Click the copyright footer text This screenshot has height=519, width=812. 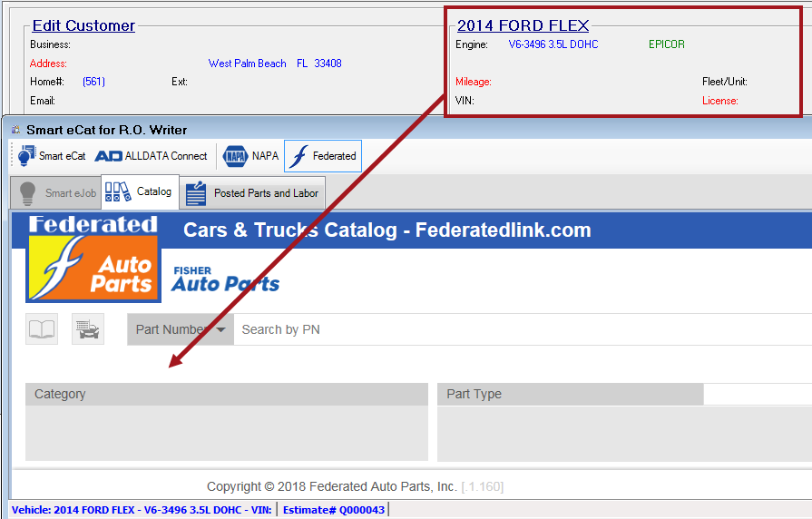(x=356, y=486)
